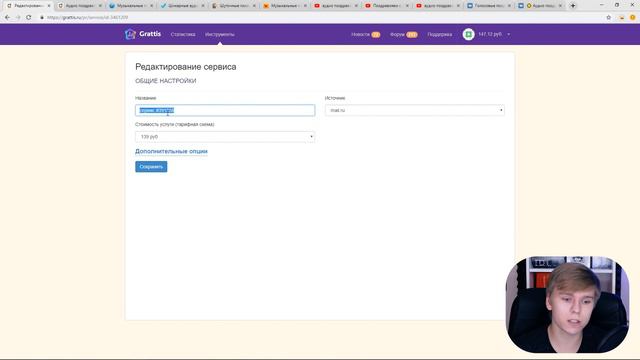Screen dimensions: 640x360
Task: Click the Стоимость услуги (тарифная схема) label
Action: click(175, 124)
